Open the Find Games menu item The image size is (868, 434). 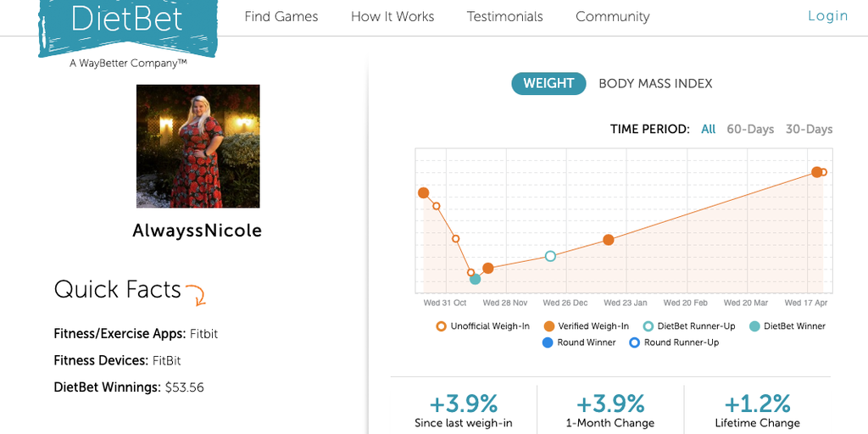[x=281, y=17]
